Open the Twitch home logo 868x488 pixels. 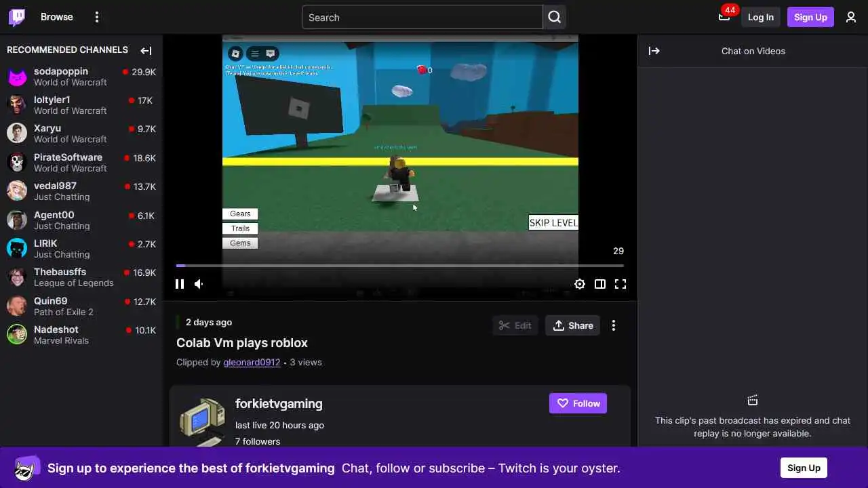point(17,17)
